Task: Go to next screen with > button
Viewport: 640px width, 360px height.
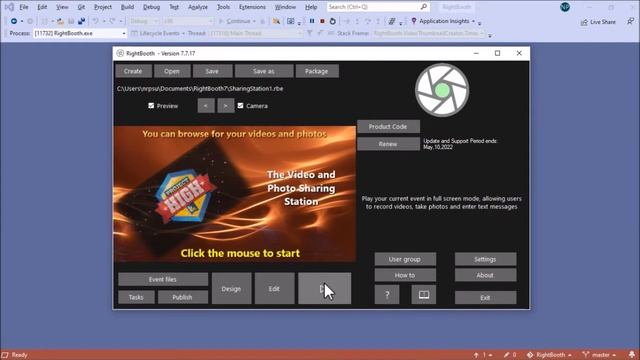Action: click(x=225, y=106)
